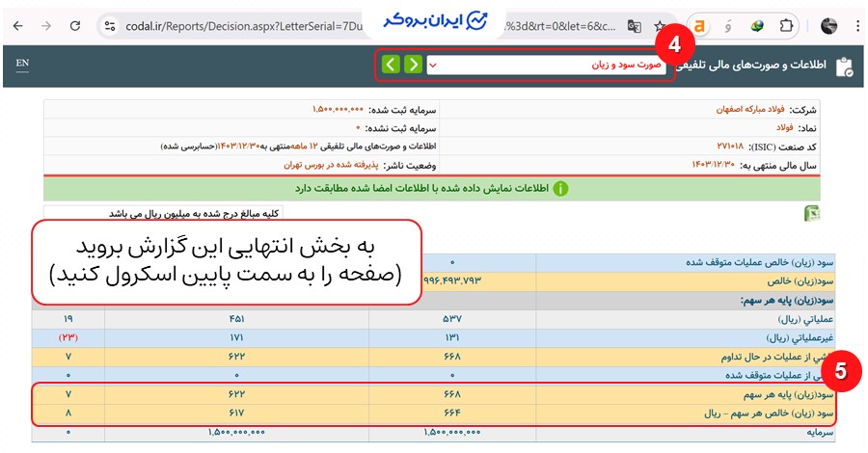Click cell ۶۱۷ in net EPS row
Screen dimensions: 868x453
point(236,413)
